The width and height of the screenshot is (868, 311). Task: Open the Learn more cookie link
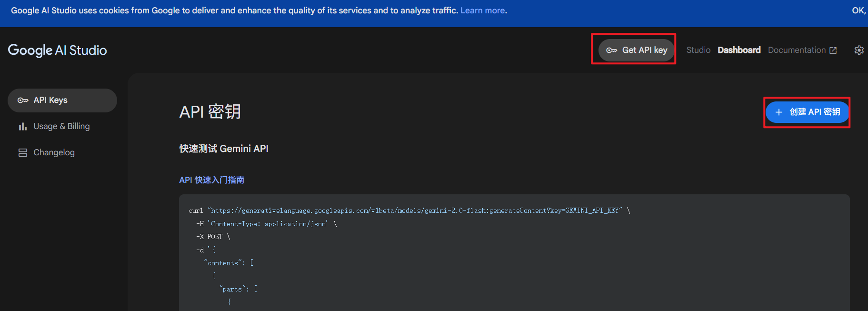482,10
